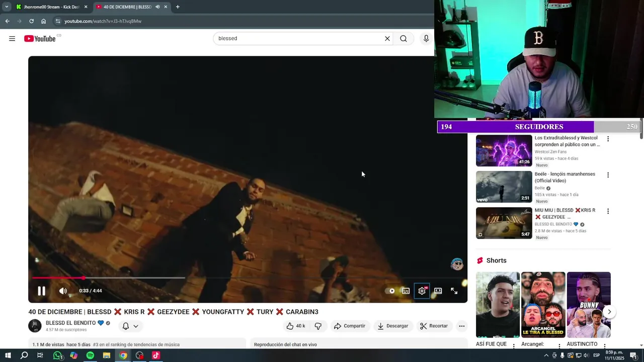Viewport: 644px width, 362px height.
Task: Run the search with the magnifier button
Action: click(x=404, y=38)
